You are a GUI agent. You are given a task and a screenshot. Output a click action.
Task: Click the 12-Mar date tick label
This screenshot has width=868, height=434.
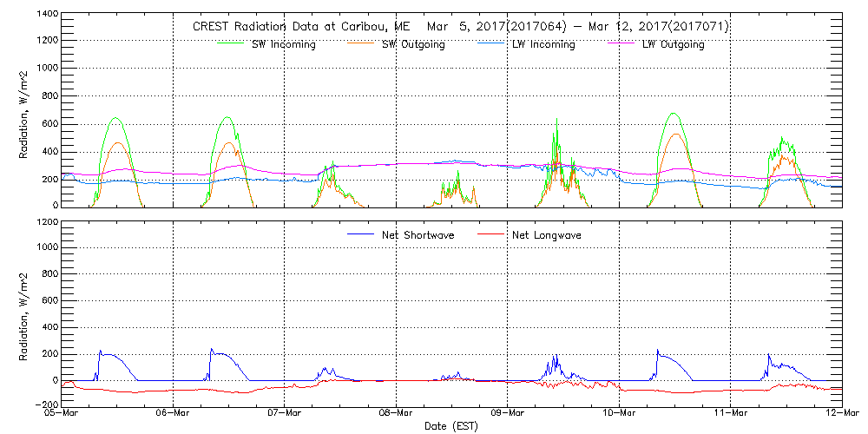point(841,415)
